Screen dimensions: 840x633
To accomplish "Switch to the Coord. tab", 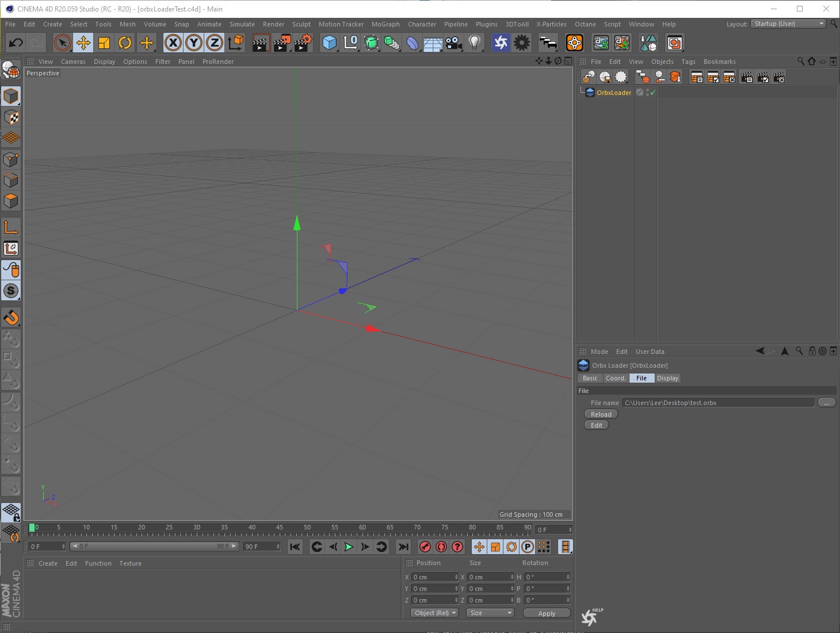I will 616,378.
